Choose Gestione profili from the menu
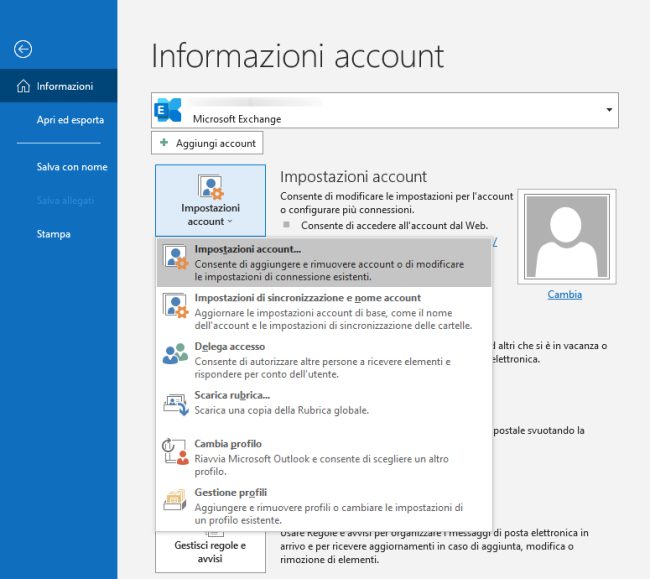This screenshot has height=579, width=650. pyautogui.click(x=324, y=506)
